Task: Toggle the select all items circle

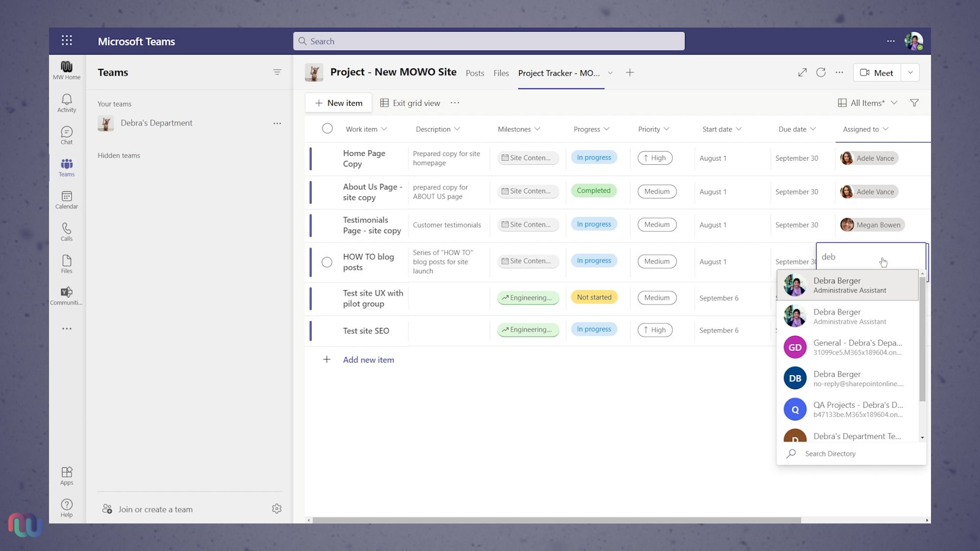Action: (x=327, y=129)
